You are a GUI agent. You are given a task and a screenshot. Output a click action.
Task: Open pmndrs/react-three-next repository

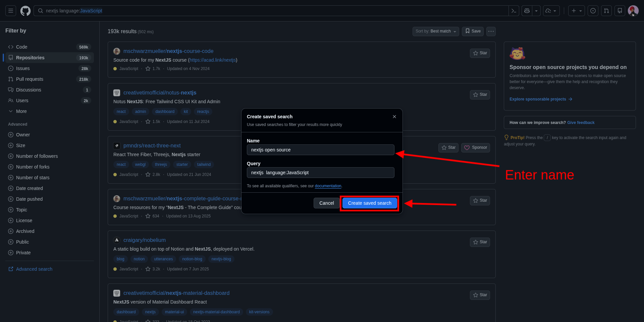(152, 145)
